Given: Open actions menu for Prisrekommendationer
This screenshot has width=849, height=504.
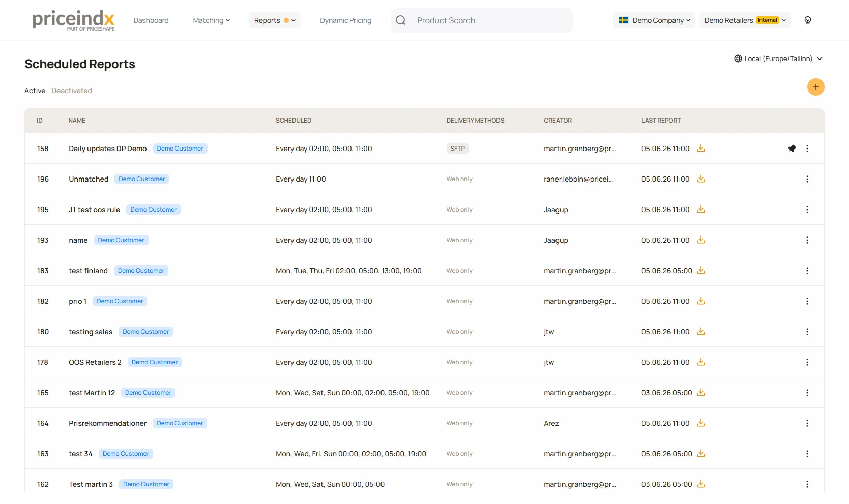Looking at the screenshot, I should pyautogui.click(x=807, y=423).
